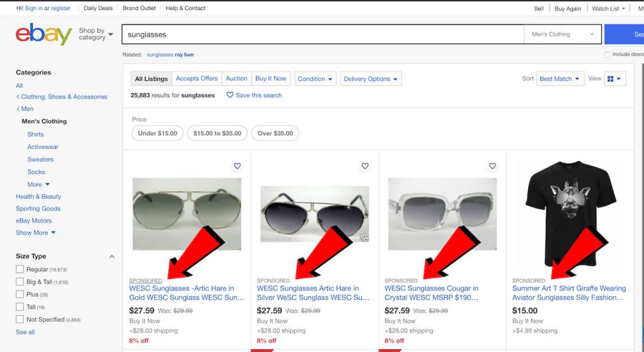Open Brand Outlet in top menu
Screen dimensions: 644x352
point(139,8)
